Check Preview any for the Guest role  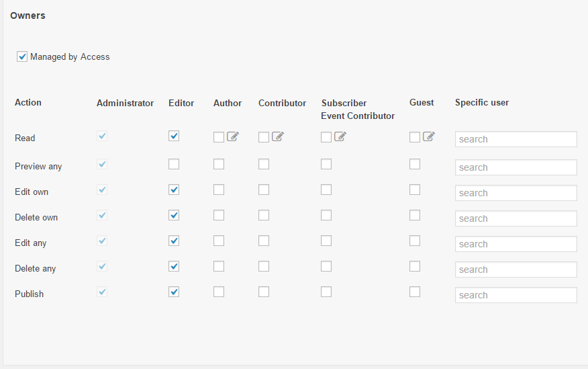tap(415, 164)
